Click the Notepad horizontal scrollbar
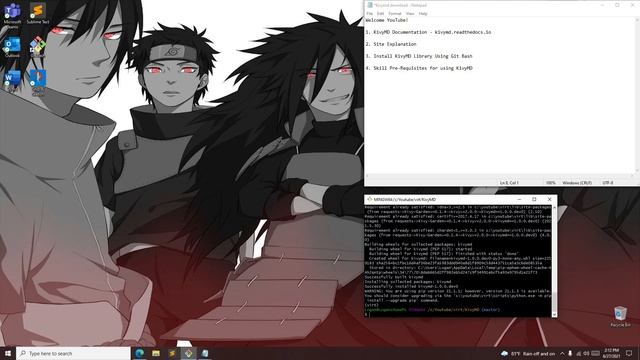 [x=500, y=176]
